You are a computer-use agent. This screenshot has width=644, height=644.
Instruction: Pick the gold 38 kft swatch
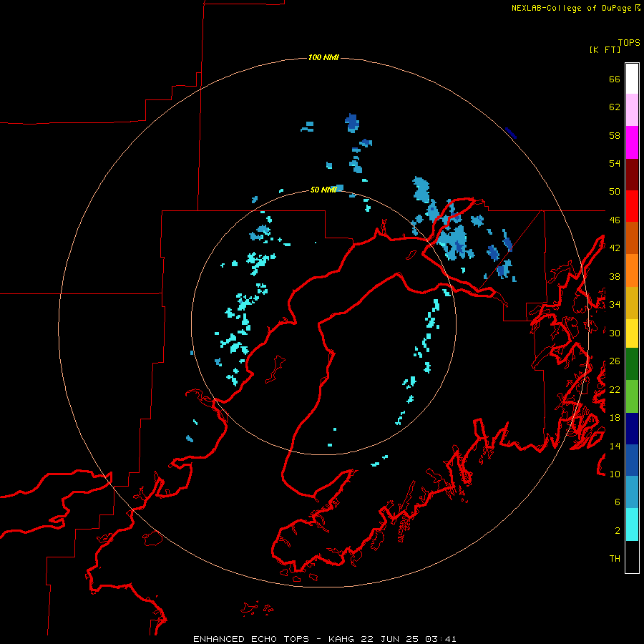coord(632,303)
